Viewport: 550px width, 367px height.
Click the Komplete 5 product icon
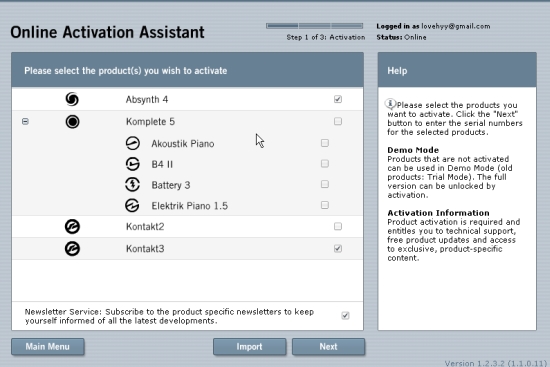point(72,122)
